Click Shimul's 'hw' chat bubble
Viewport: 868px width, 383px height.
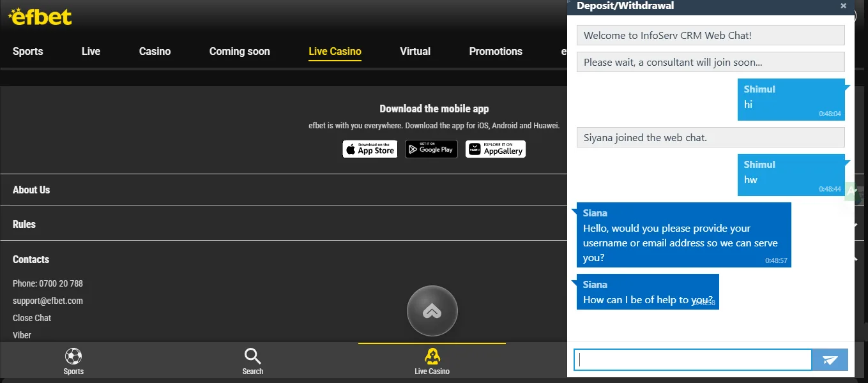click(791, 175)
